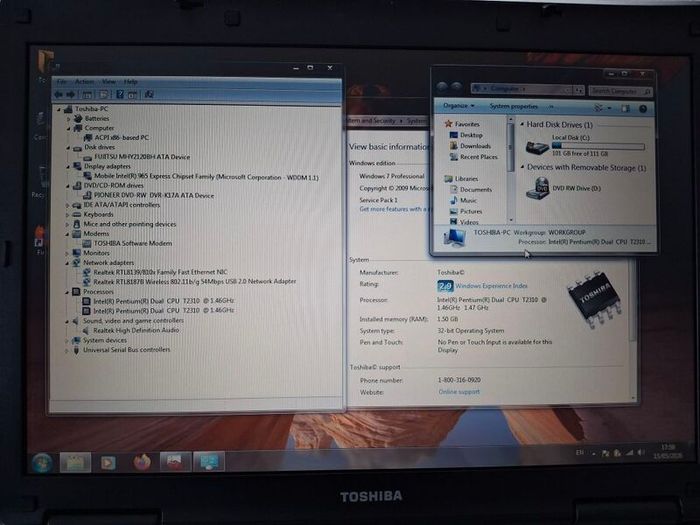Select DVD RW Drive (D:) icon

point(538,188)
